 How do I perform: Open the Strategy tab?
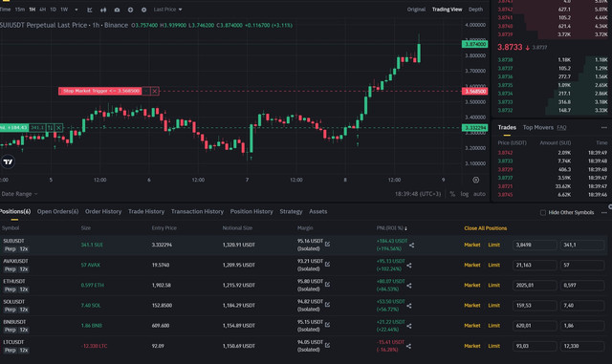pyautogui.click(x=291, y=211)
